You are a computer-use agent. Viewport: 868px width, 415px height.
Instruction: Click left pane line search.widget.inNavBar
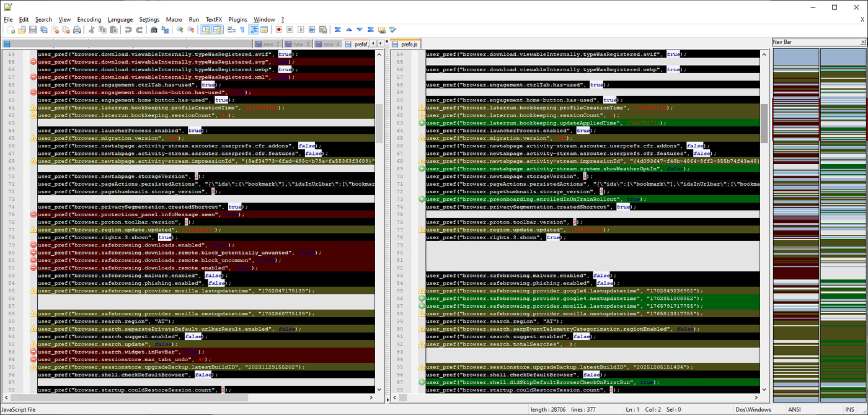click(206, 352)
